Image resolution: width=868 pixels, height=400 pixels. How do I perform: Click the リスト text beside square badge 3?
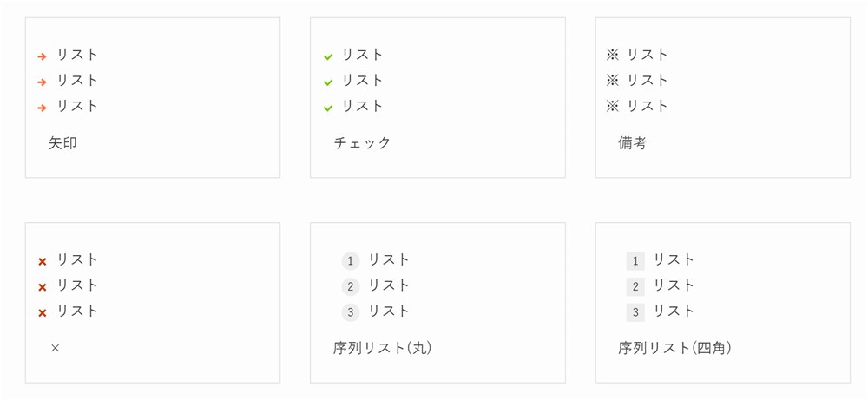(x=674, y=311)
